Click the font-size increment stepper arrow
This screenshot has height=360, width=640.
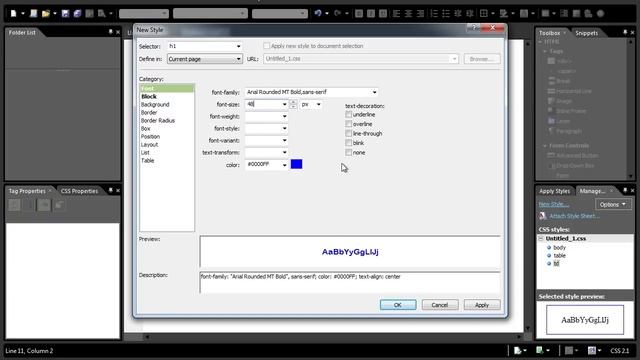click(x=293, y=102)
